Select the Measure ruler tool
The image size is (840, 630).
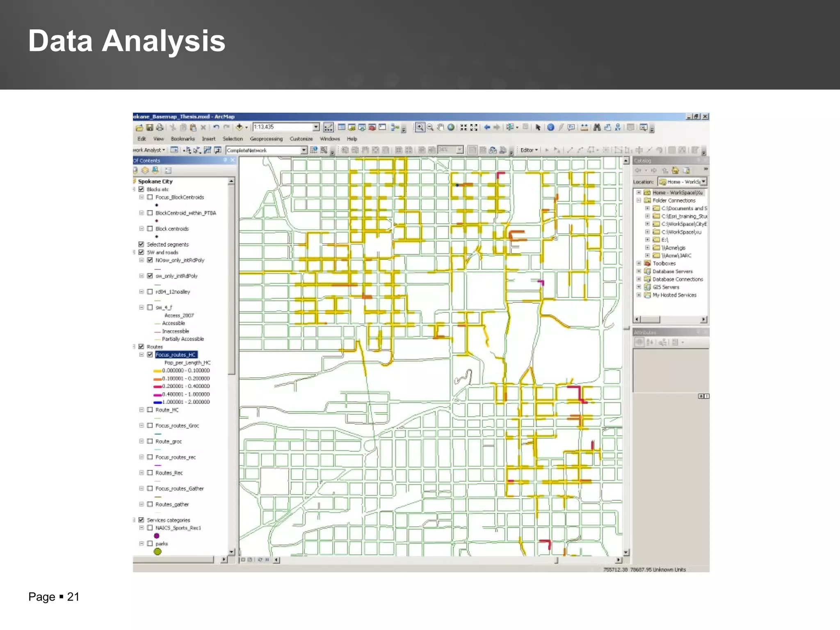[x=584, y=128]
